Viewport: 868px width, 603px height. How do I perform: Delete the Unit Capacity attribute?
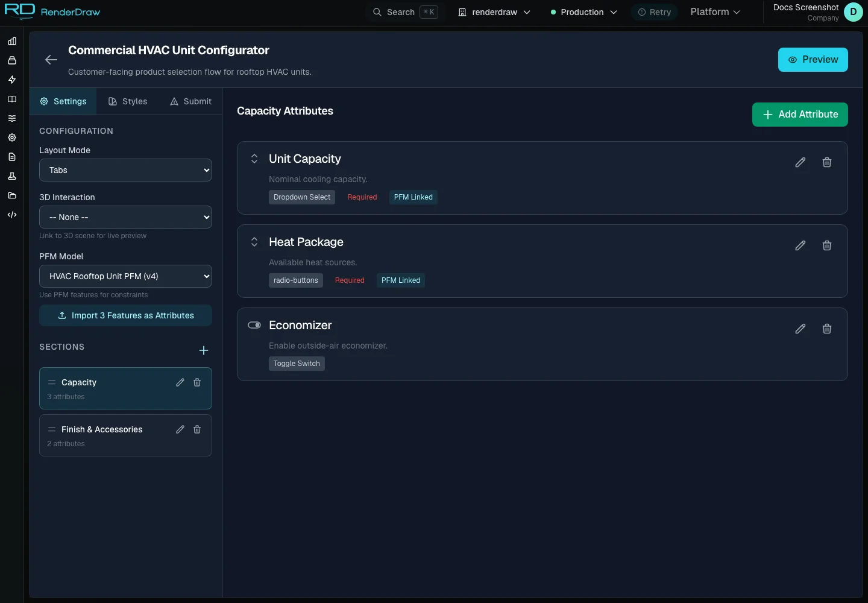click(x=827, y=162)
